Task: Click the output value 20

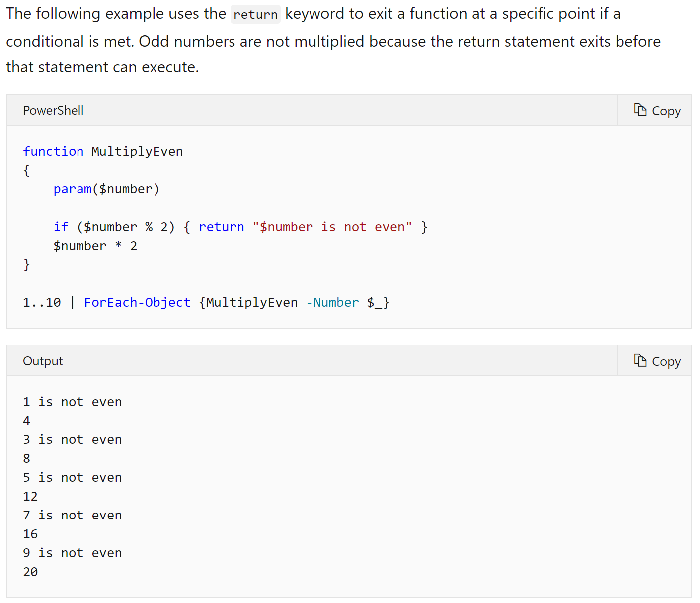Action: coord(30,571)
